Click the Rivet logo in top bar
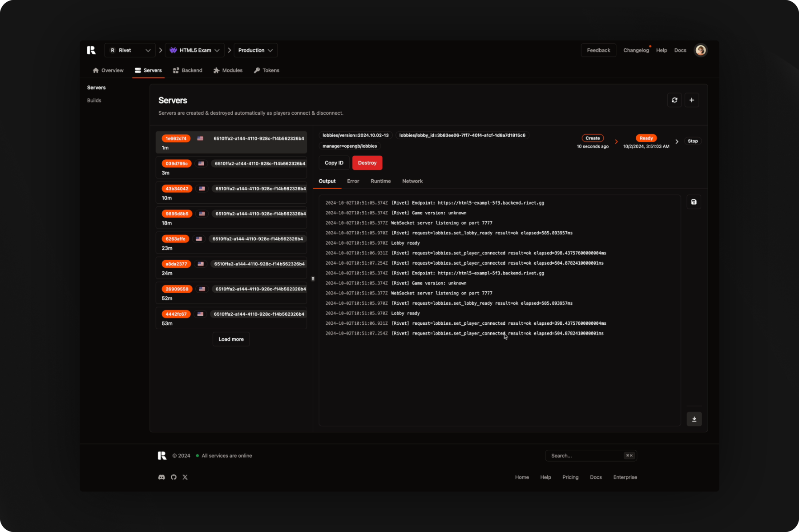Viewport: 799px width, 532px height. (x=91, y=50)
